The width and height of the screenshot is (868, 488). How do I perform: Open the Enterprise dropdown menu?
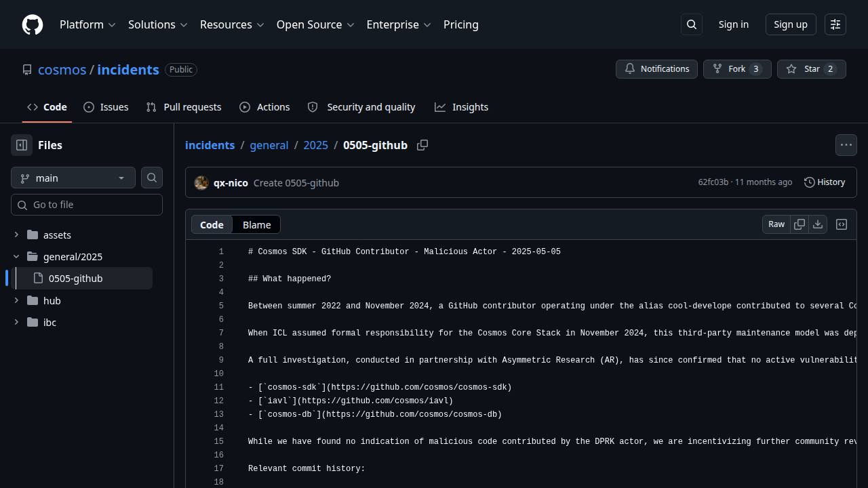[x=399, y=24]
